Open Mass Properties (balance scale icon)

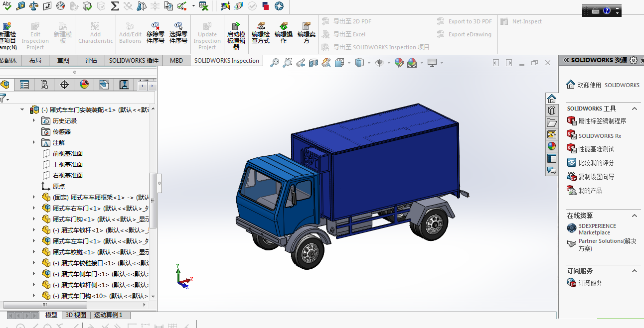(x=34, y=6)
